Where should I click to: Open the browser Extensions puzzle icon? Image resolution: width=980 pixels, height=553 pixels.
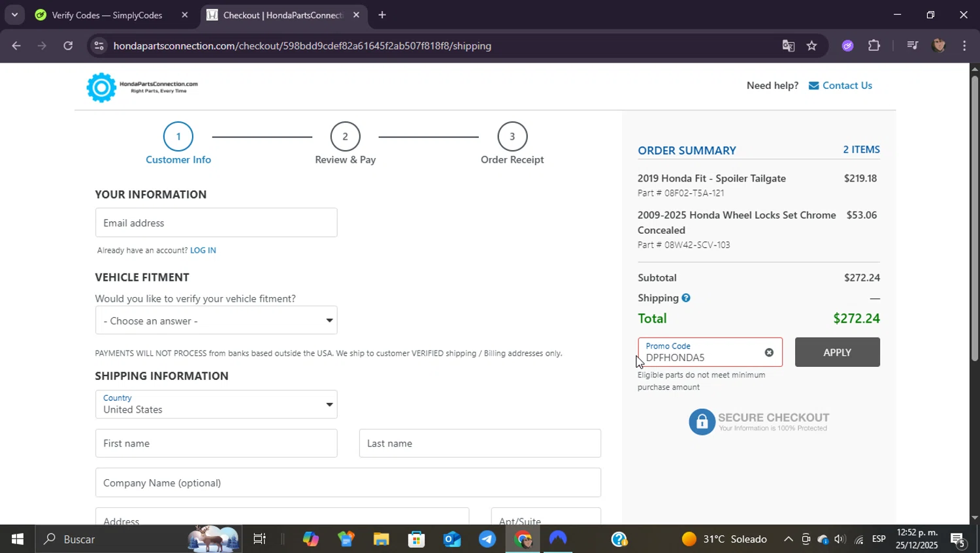pos(874,46)
